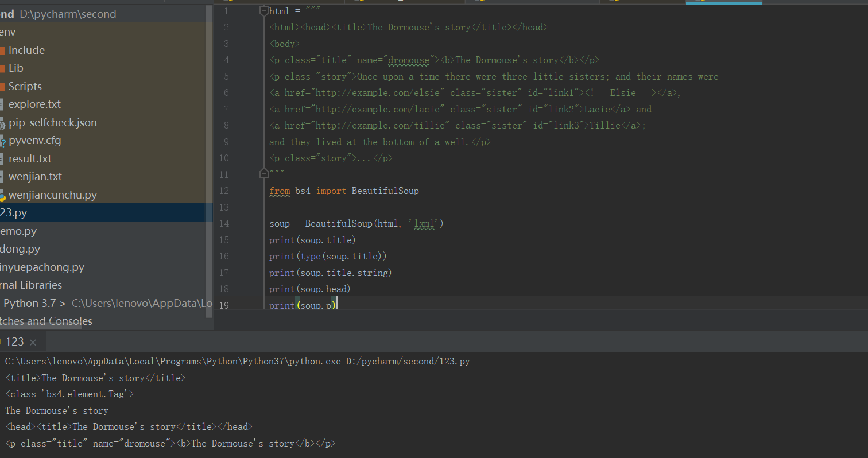The width and height of the screenshot is (868, 458).
Task: Switch to the 123 run tab
Action: click(x=15, y=341)
